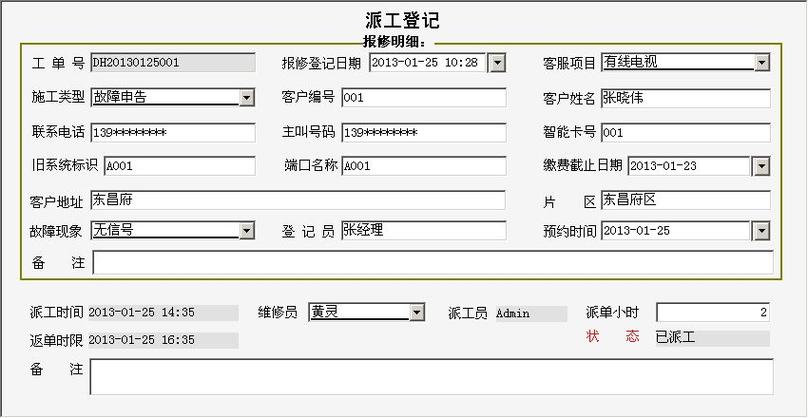Click the large bottom 备注 text area
The image size is (808, 418).
[x=432, y=377]
